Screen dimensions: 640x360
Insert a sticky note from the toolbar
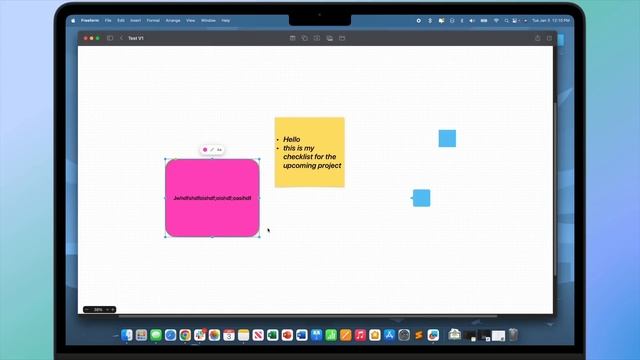(x=292, y=38)
